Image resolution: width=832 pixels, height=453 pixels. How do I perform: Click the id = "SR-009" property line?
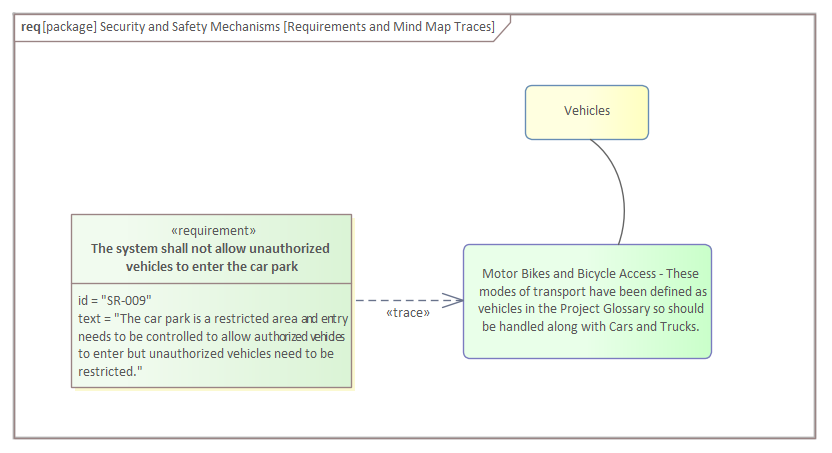click(x=115, y=299)
